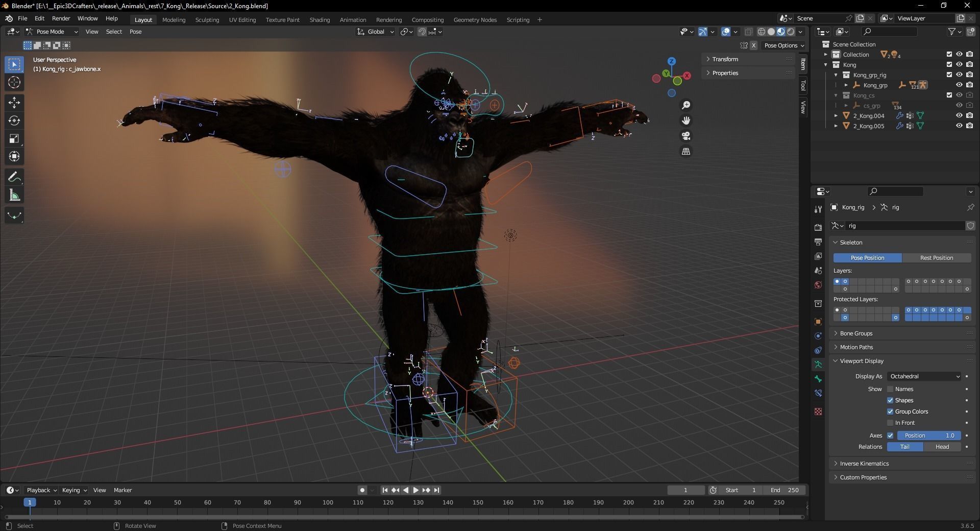Select the Scale tool
Screen dimensions: 980x531
14,138
